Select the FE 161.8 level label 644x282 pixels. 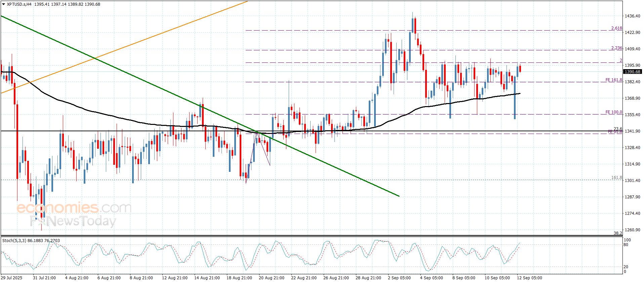[613, 80]
